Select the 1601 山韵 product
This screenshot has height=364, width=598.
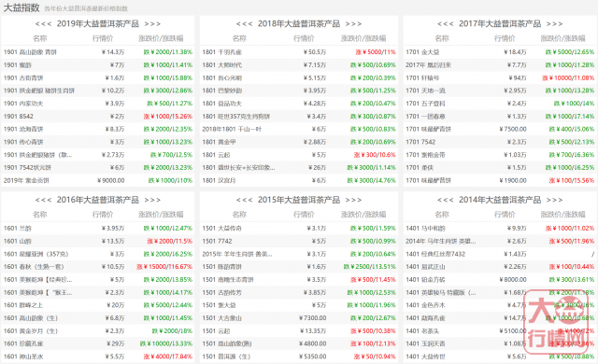point(18,242)
